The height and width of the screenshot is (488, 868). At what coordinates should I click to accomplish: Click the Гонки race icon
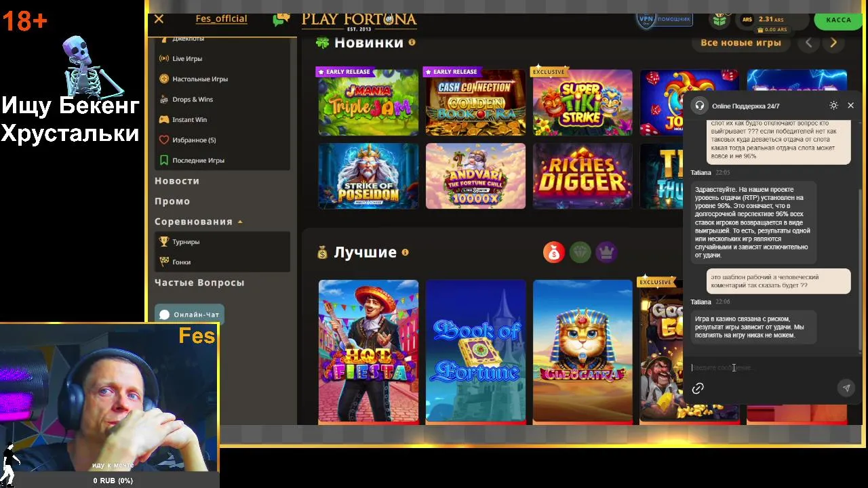point(163,262)
